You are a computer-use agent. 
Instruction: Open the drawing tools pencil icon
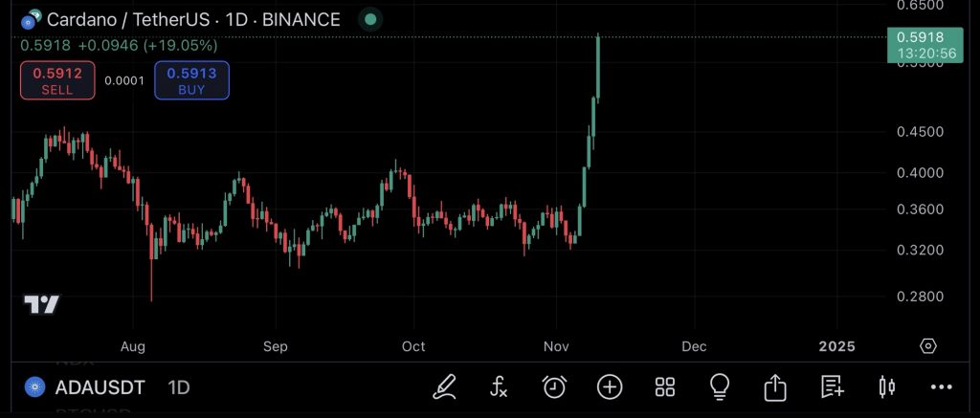point(444,386)
